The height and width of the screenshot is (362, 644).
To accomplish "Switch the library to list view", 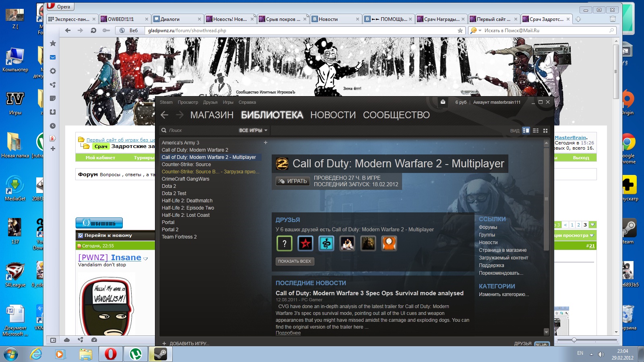I will tap(535, 130).
